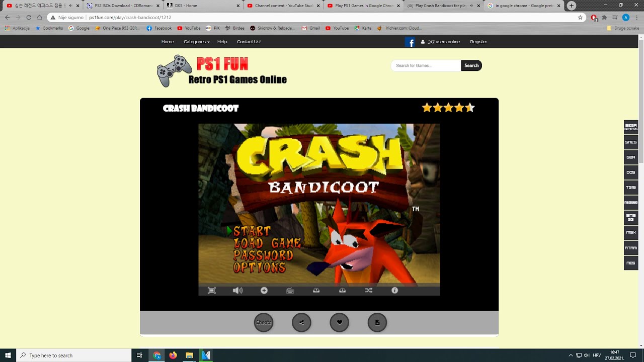The height and width of the screenshot is (362, 644).
Task: Mute the emulator sound with the speaker icon
Action: point(237,291)
